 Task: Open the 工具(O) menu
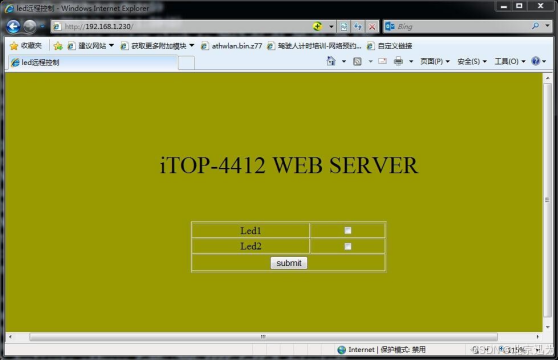[510, 62]
